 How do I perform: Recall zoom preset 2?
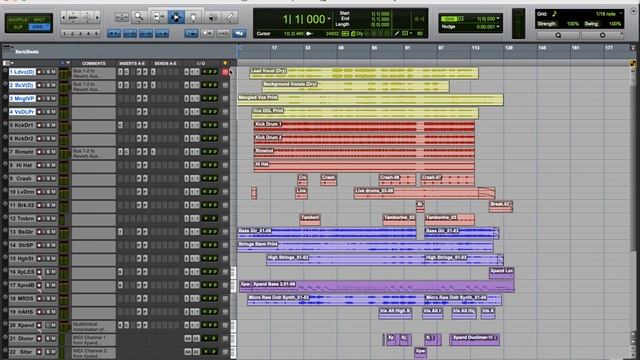click(72, 33)
